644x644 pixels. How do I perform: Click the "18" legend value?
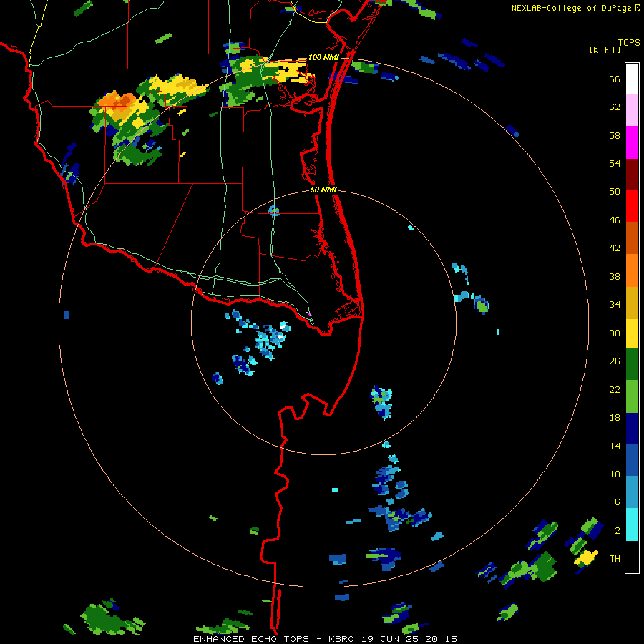click(615, 418)
